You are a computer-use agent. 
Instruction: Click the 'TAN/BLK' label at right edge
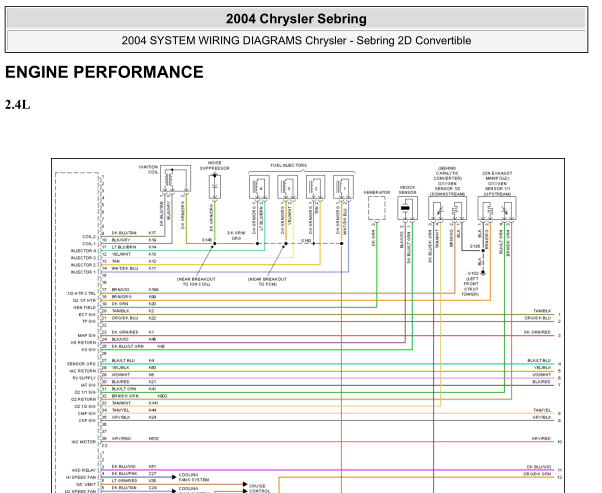click(x=542, y=311)
